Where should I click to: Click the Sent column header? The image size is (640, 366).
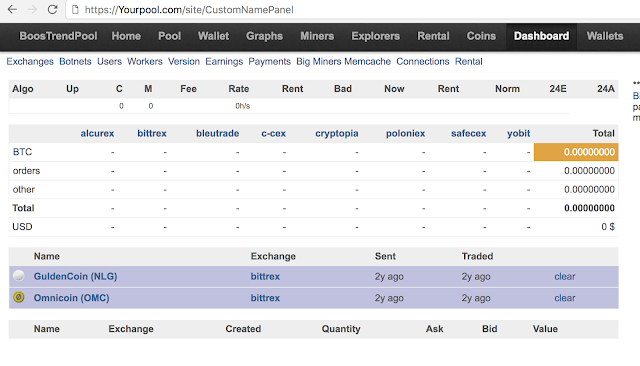(x=385, y=256)
